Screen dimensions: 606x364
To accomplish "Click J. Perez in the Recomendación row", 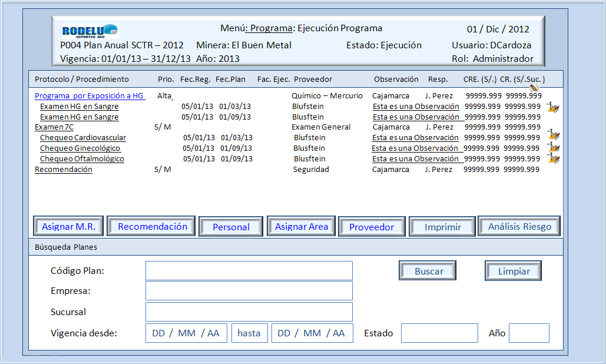I will [439, 169].
